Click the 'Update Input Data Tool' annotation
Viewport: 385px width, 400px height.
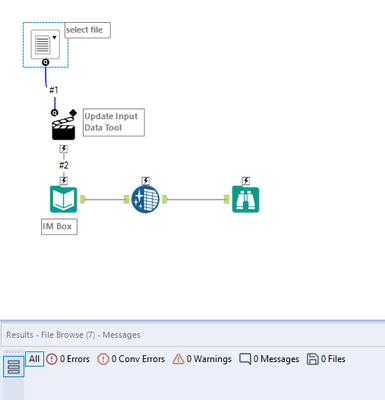pyautogui.click(x=114, y=122)
